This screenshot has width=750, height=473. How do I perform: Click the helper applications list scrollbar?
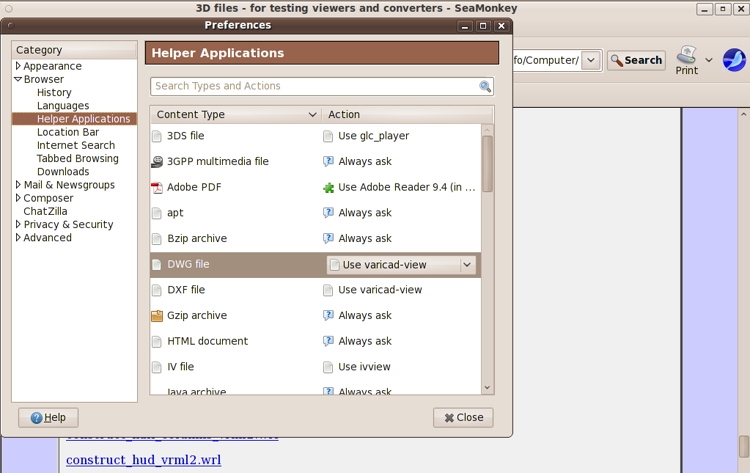tap(487, 165)
